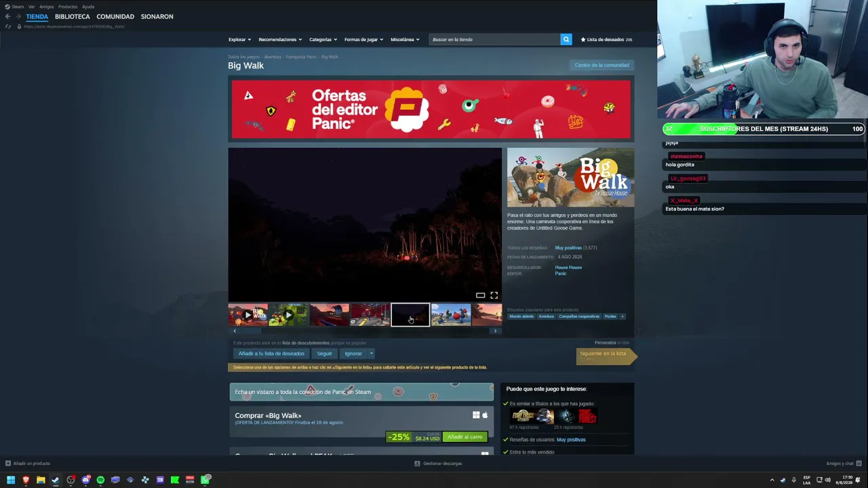Expand the Categorías dropdown
868x488 pixels.
[x=323, y=39]
